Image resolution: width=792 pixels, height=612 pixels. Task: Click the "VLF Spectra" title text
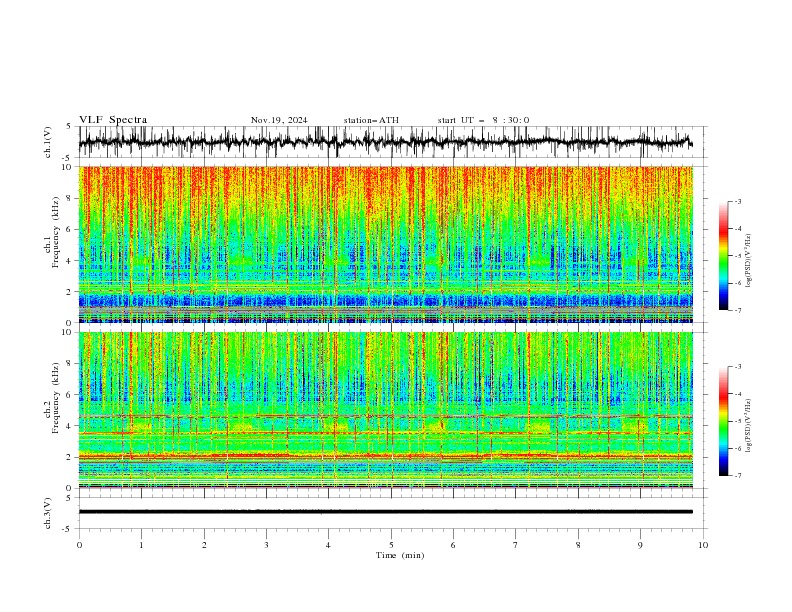pyautogui.click(x=113, y=120)
